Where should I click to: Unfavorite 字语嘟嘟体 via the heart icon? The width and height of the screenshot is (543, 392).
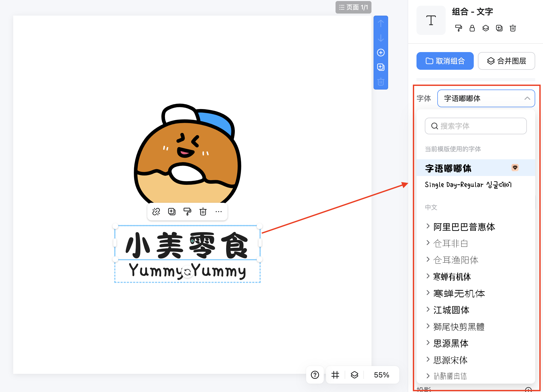pos(515,168)
